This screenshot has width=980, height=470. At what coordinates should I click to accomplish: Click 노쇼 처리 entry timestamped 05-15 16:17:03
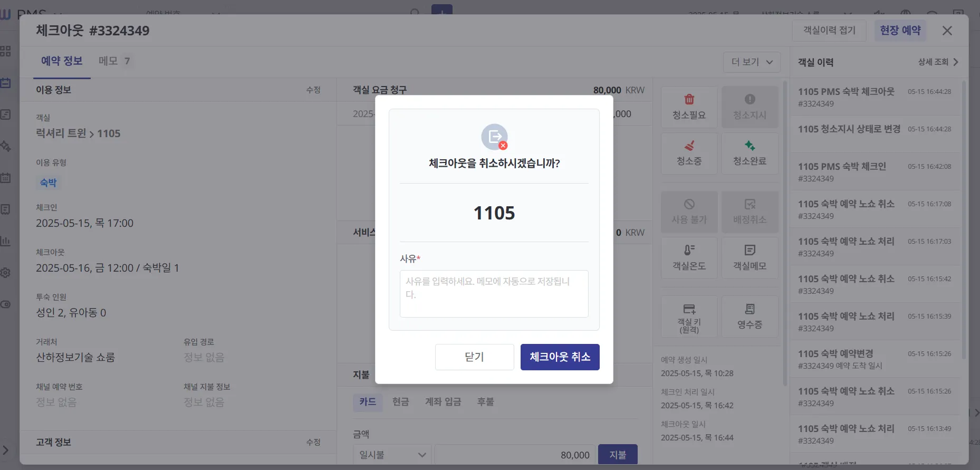coord(875,247)
